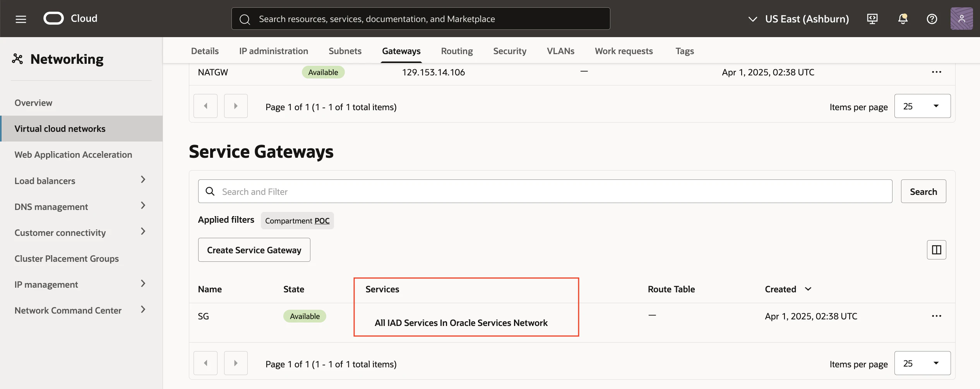This screenshot has height=389, width=980.
Task: Click All IAD Services In Oracle Services Network
Action: (461, 323)
